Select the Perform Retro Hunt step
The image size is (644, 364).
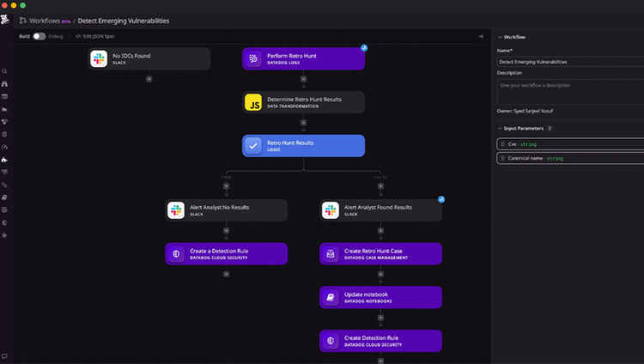tap(303, 58)
